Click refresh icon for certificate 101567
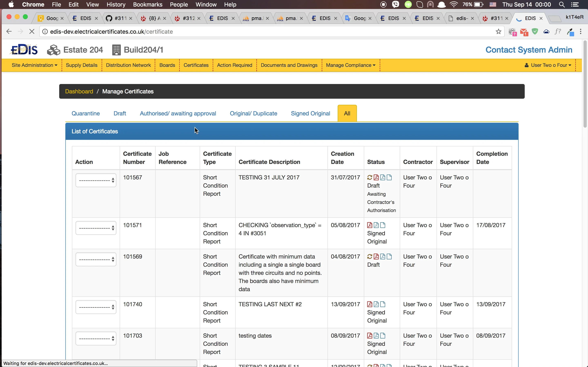 click(x=370, y=177)
